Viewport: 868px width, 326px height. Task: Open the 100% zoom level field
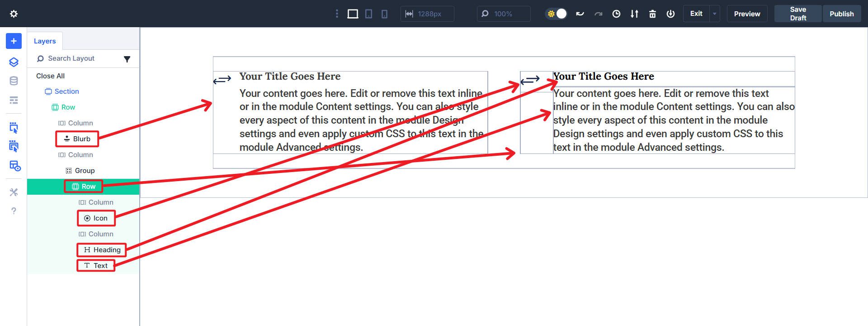click(x=503, y=14)
